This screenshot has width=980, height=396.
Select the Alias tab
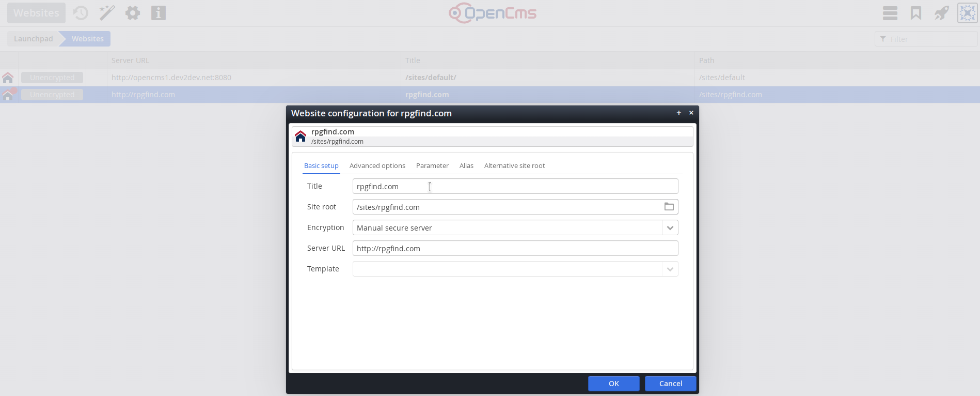tap(466, 166)
